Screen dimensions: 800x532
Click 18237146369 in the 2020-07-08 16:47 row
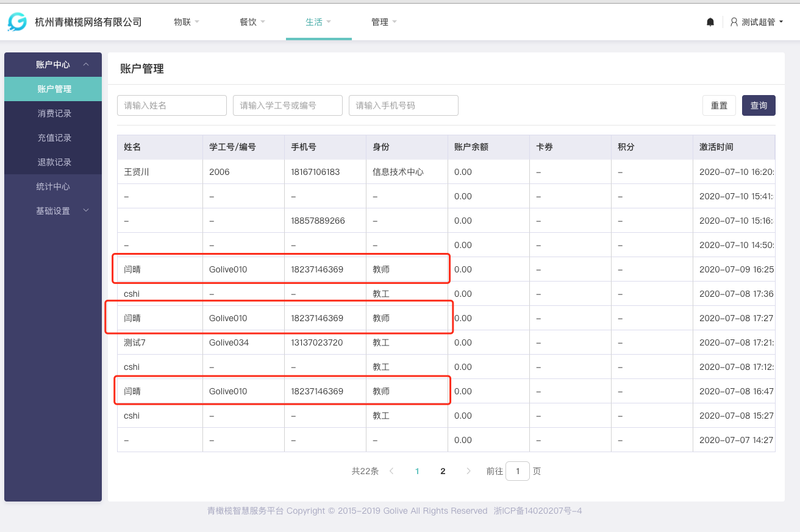pos(317,391)
